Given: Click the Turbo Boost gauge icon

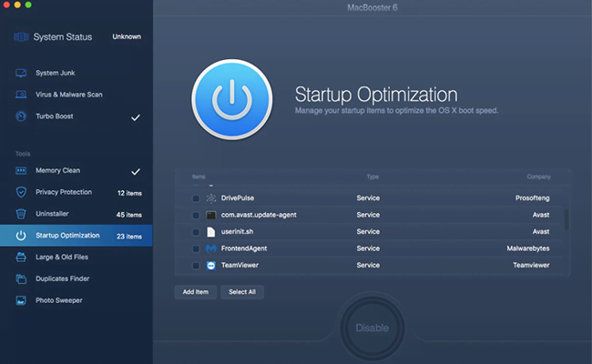Looking at the screenshot, I should tap(21, 116).
